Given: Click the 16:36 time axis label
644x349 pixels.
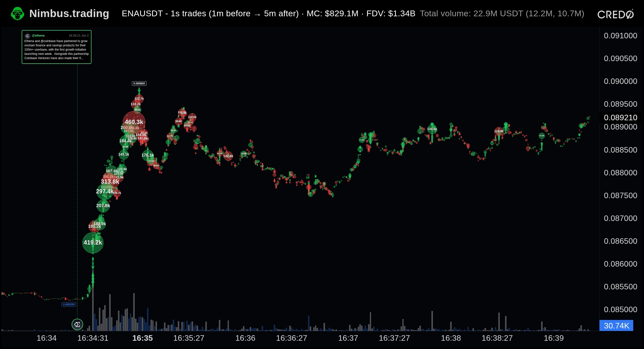Looking at the screenshot, I should click(245, 338).
